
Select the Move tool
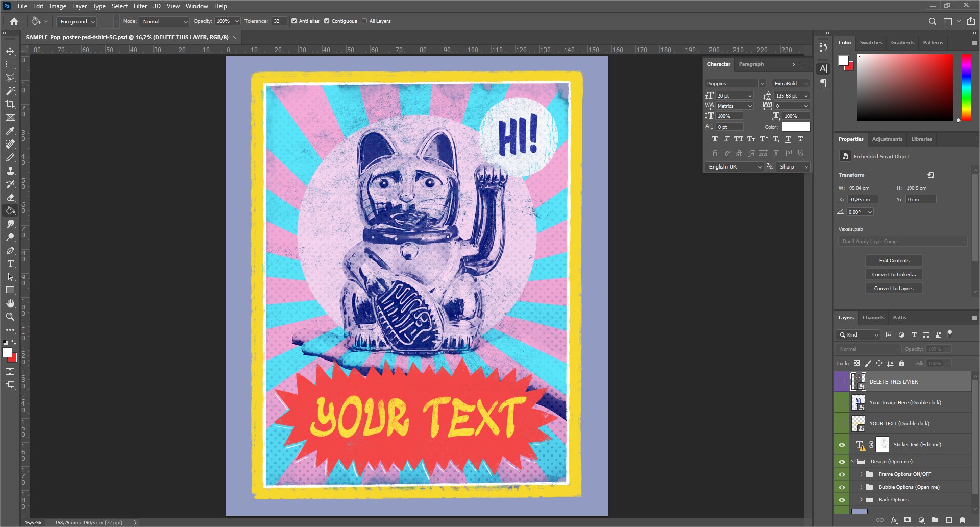coord(10,51)
